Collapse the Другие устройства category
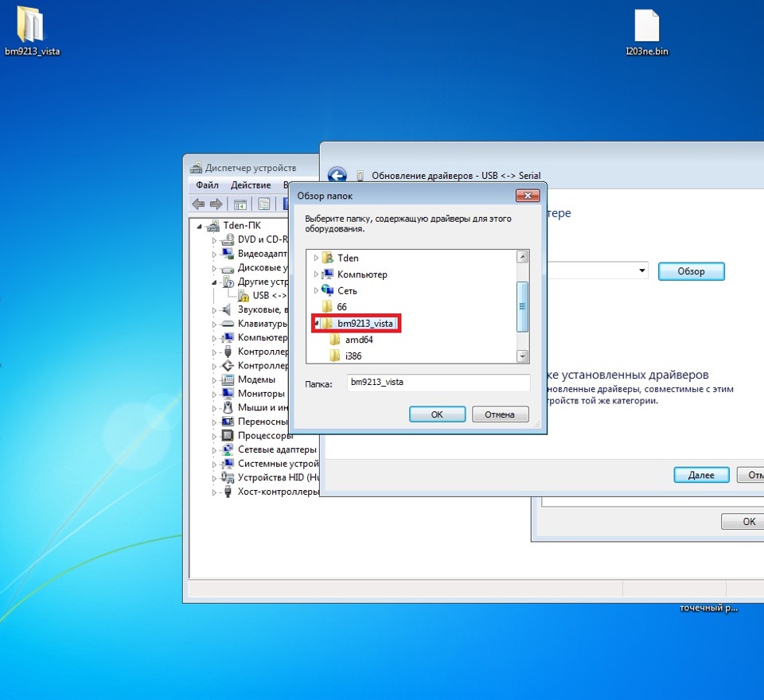This screenshot has height=700, width=764. pos(214,282)
